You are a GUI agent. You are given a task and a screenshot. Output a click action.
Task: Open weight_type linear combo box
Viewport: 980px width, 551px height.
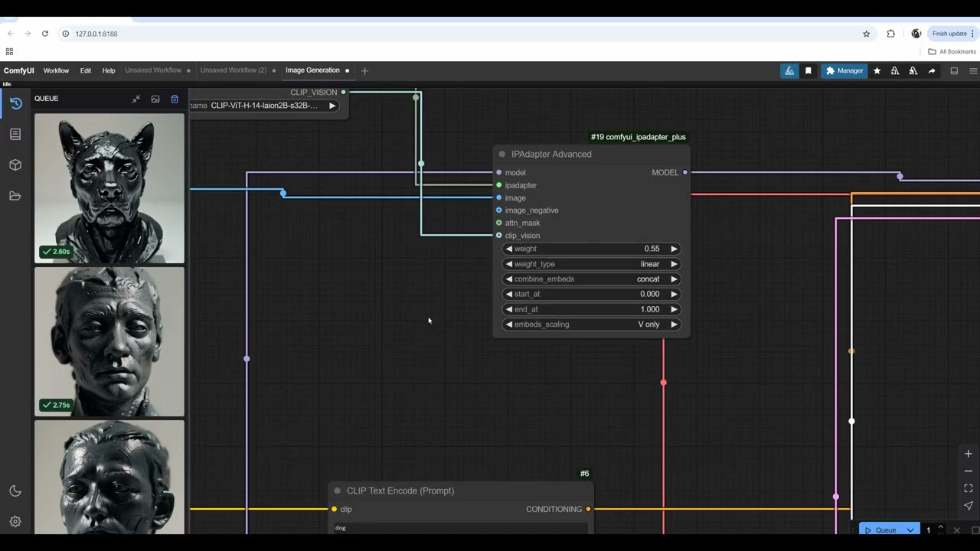pyautogui.click(x=591, y=264)
